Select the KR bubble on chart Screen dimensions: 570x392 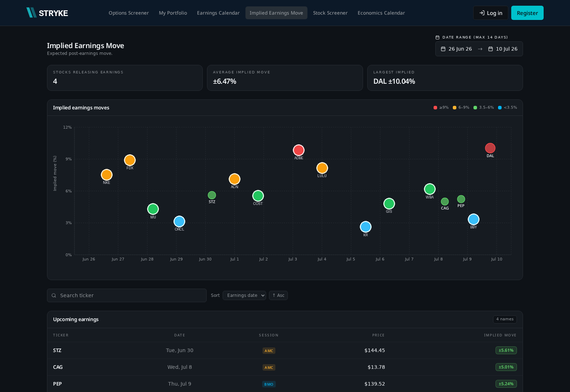(366, 227)
